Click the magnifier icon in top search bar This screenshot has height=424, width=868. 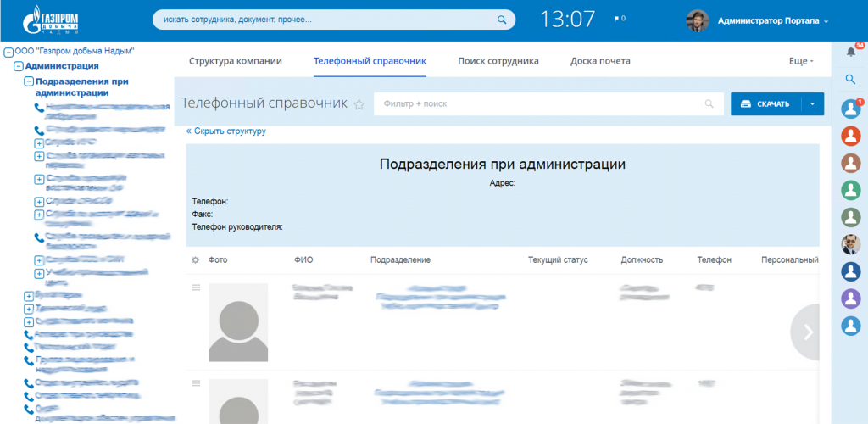pos(502,20)
